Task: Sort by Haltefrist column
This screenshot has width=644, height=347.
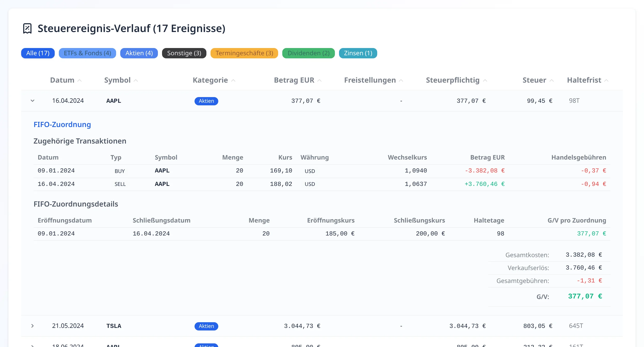Action: click(x=584, y=80)
